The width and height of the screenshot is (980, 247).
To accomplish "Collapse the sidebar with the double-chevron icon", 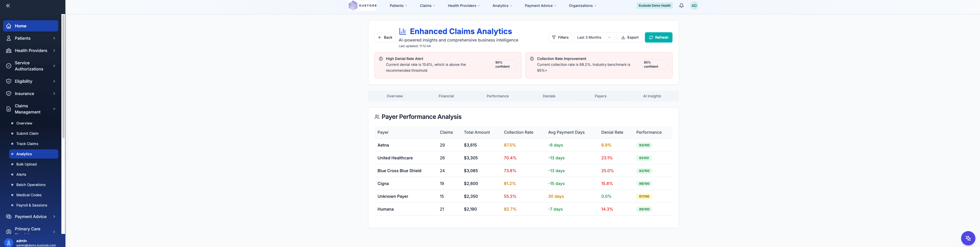I will coord(8,5).
